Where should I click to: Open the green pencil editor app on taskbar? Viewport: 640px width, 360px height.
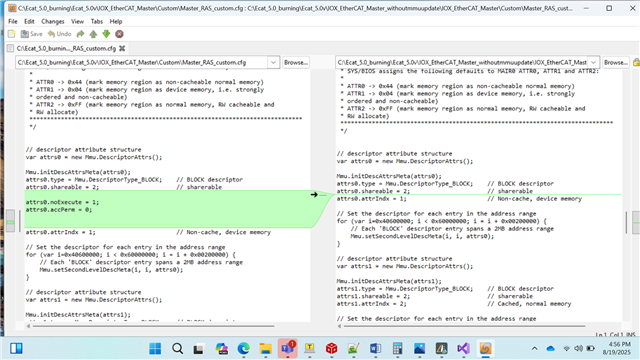[x=353, y=349]
